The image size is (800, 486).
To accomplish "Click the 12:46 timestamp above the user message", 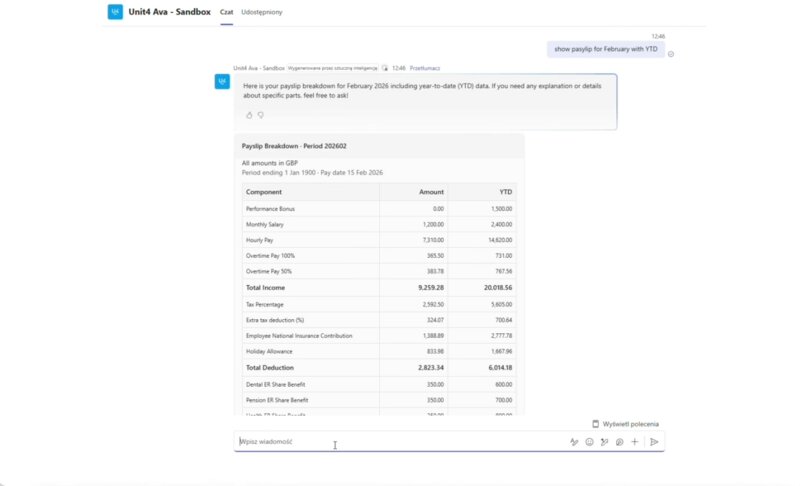I will tap(658, 37).
